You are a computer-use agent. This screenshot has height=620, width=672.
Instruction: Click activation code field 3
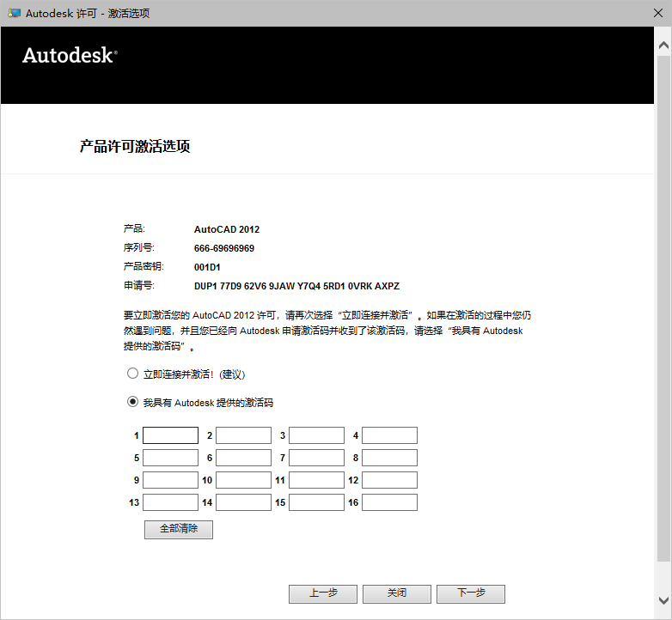317,435
